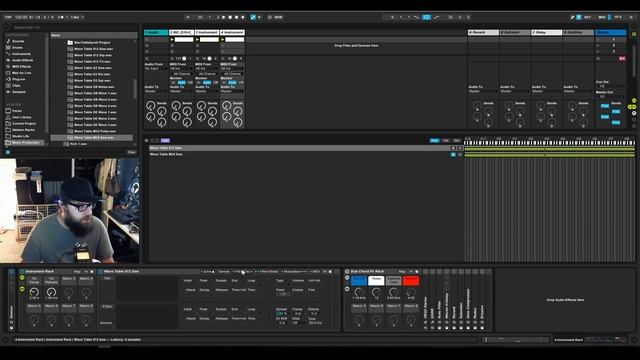Toggle the last Post button in Master sends
This screenshot has width=640, height=360.
click(x=616, y=122)
